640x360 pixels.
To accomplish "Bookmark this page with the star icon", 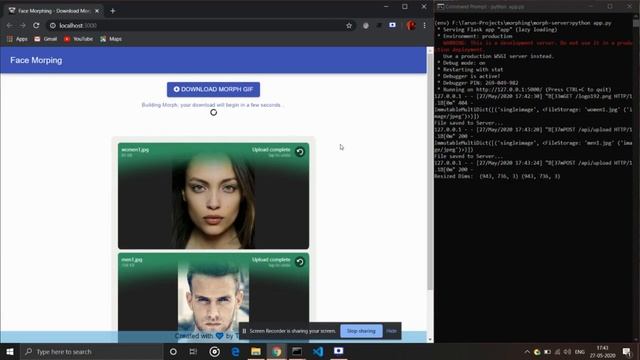I will 349,25.
